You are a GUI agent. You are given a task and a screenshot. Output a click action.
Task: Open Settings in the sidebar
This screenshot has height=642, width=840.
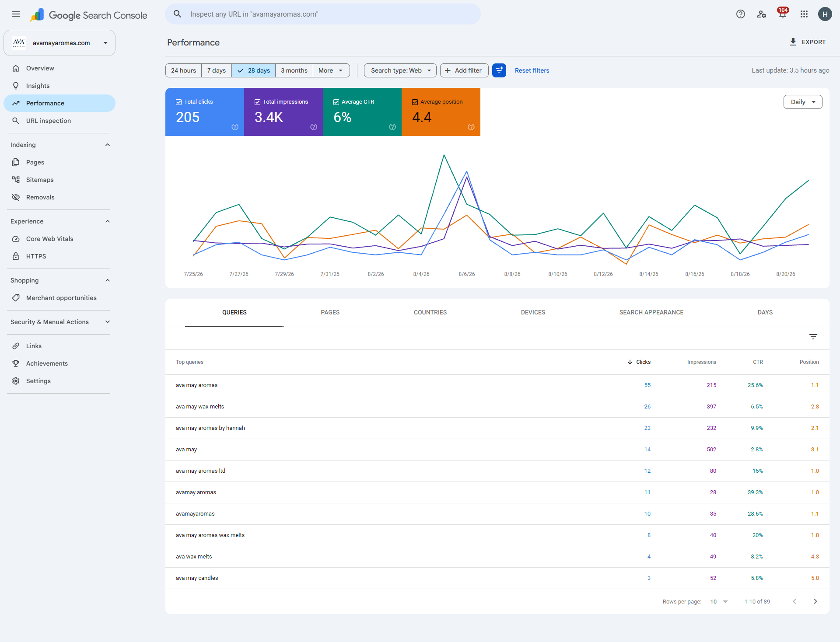[x=59, y=381]
